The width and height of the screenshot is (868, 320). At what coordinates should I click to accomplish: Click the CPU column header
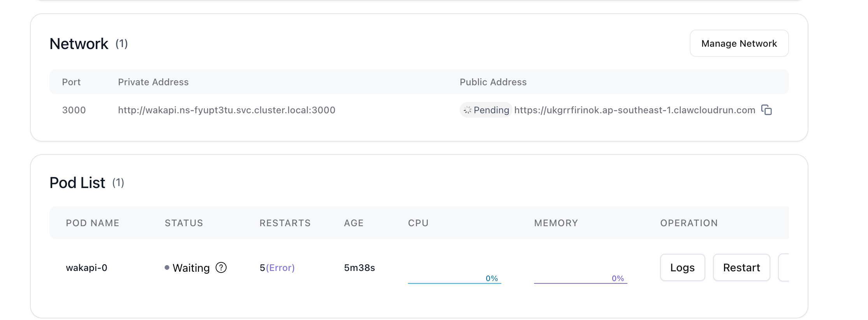(x=418, y=223)
